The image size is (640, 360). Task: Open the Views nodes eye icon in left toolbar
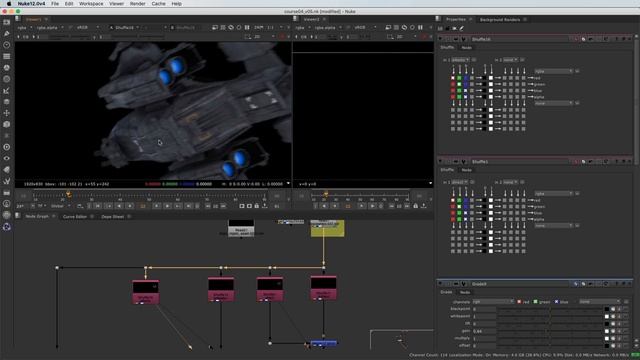pos(7,158)
